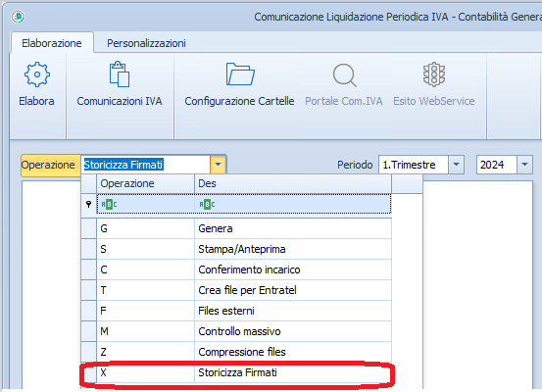This screenshot has width=542, height=392.
Task: Select the Compressione files row
Action: coord(236,352)
